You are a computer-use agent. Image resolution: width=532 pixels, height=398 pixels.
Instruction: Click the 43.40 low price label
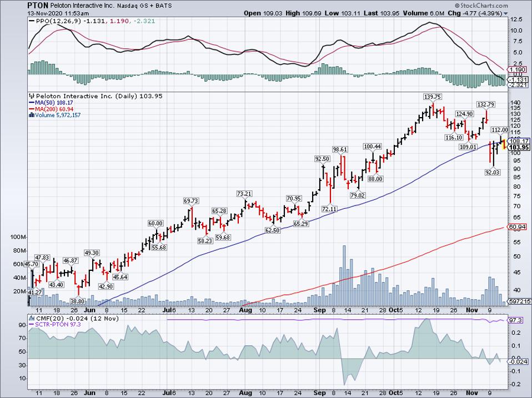click(x=56, y=285)
